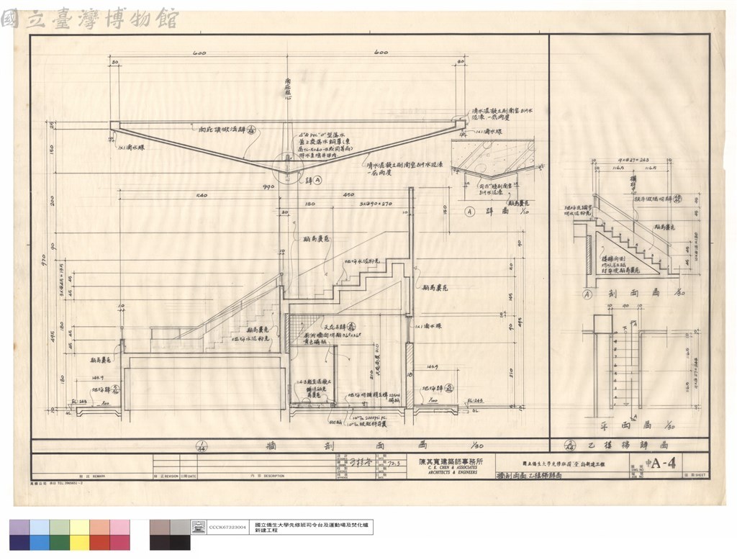Select the bright yellow color patch
This screenshot has width=737, height=560.
(80, 543)
